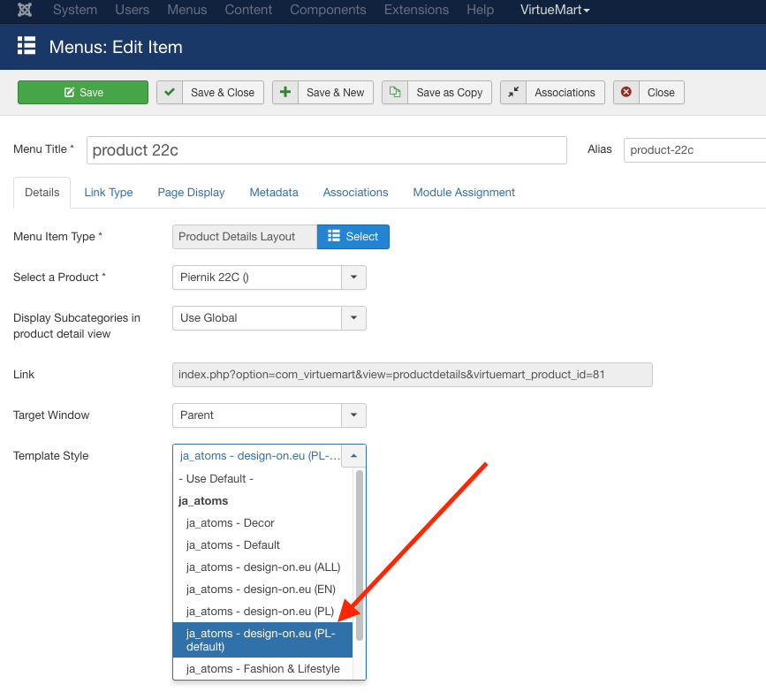Click the Save as Copy icon
Image resolution: width=766 pixels, height=700 pixels.
[395, 92]
